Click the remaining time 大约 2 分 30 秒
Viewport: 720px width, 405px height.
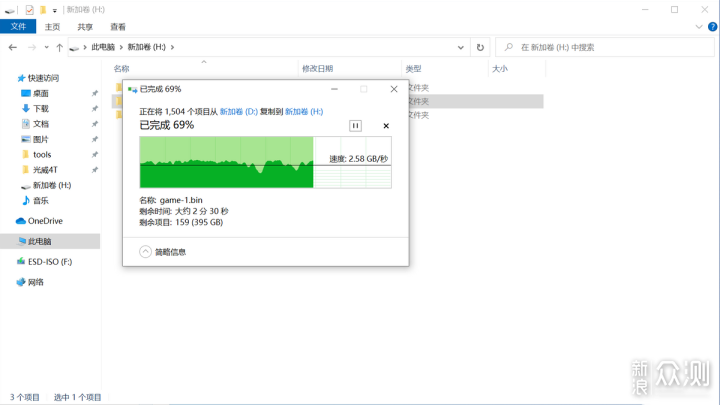[x=202, y=211]
